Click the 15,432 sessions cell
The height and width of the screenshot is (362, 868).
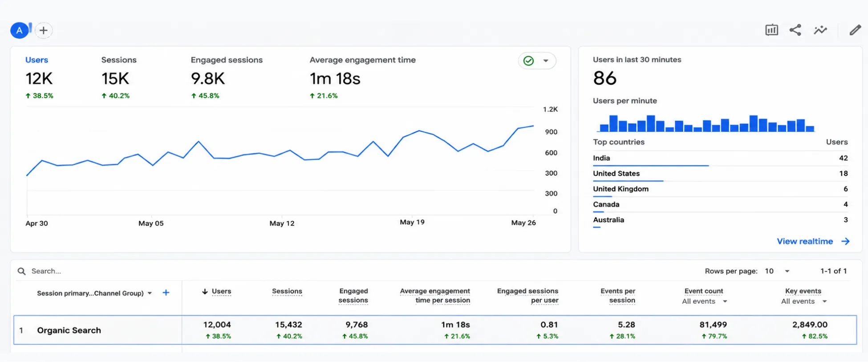(288, 325)
